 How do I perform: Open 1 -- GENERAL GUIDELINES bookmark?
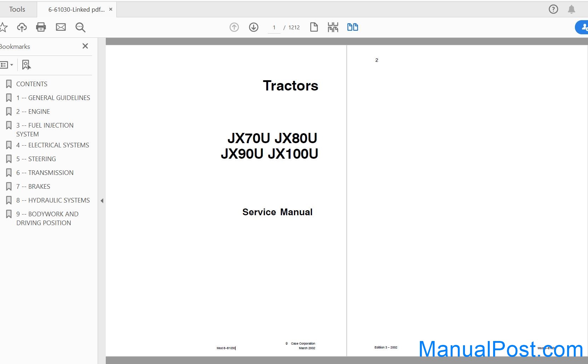coord(53,98)
